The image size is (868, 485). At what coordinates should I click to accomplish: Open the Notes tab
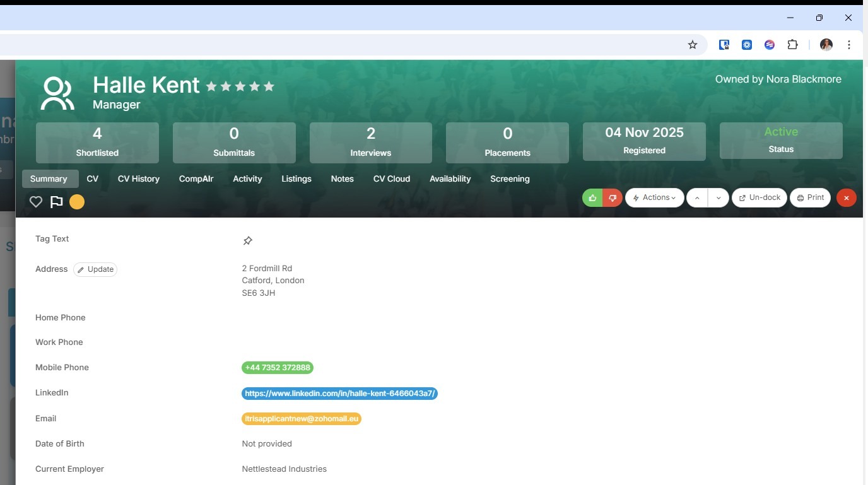click(x=343, y=178)
